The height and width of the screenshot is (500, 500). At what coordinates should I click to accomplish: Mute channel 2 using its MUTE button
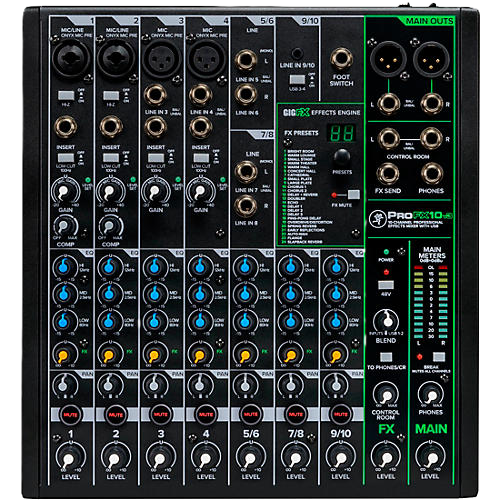tap(116, 415)
